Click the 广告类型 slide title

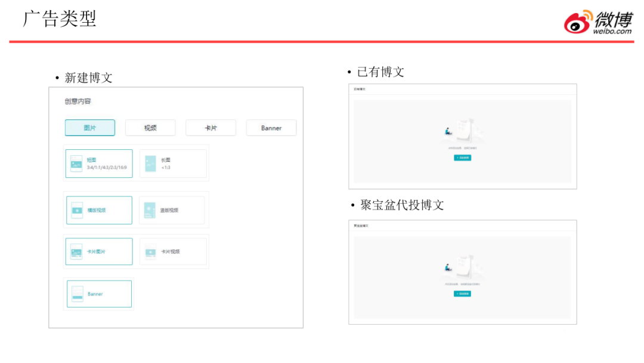pyautogui.click(x=60, y=19)
